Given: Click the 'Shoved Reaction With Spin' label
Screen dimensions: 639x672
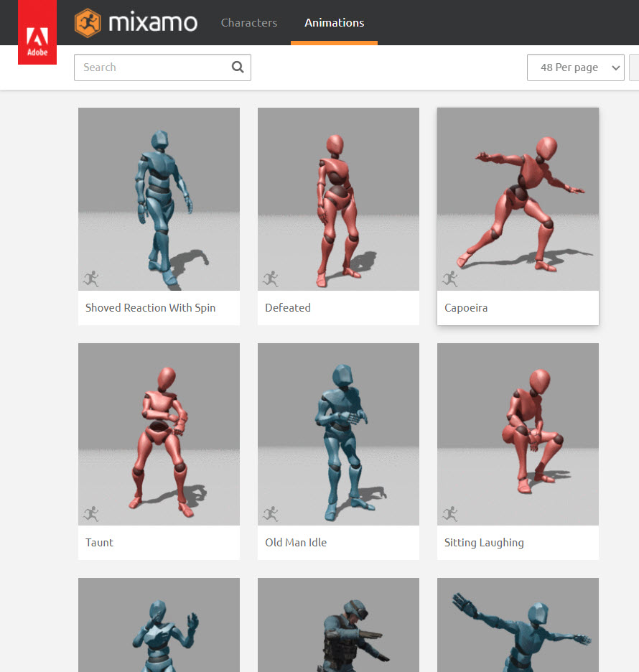Looking at the screenshot, I should (151, 308).
